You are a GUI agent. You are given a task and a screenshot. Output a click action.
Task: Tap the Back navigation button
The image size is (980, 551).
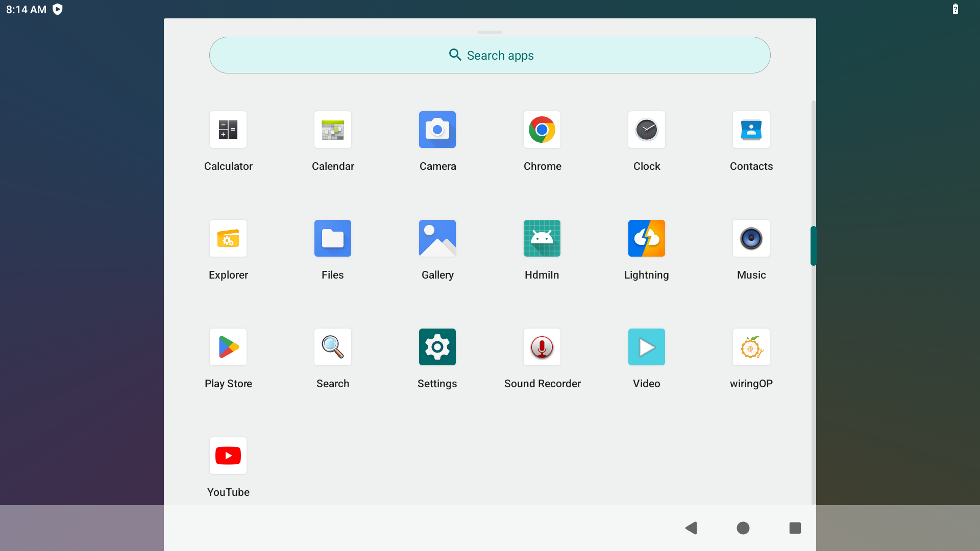point(691,528)
